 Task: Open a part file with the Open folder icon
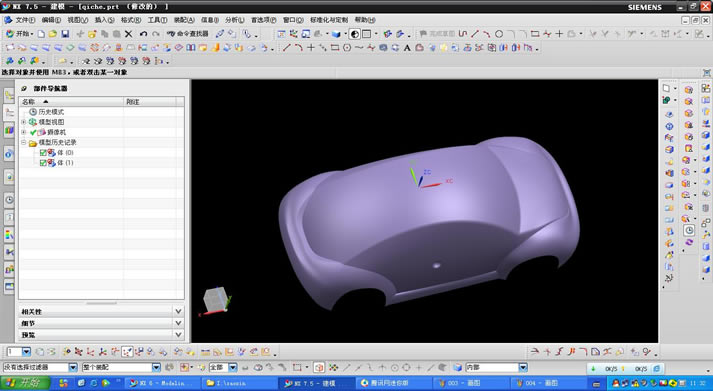[53, 34]
